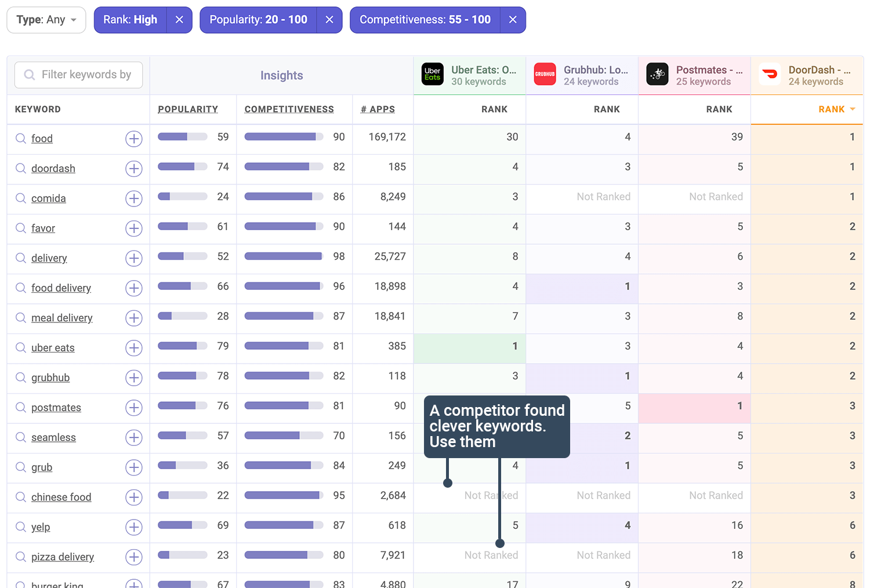The image size is (870, 588).
Task: Click the Postmates app icon
Action: 657,74
